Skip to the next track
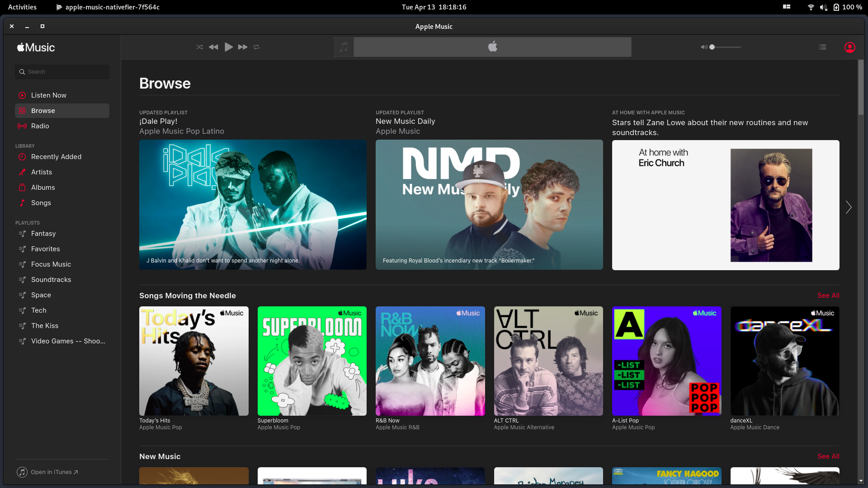The height and width of the screenshot is (488, 868). click(243, 47)
